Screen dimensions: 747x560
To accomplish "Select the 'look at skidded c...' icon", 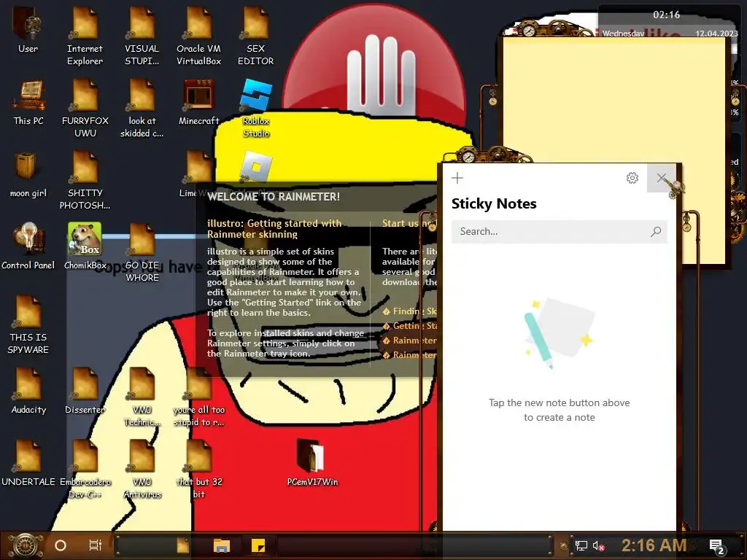I will 142,108.
